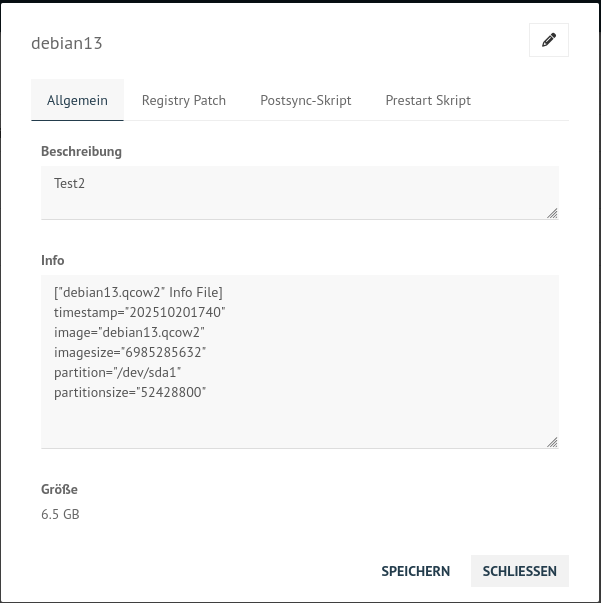Click the pencil edit icon beside debian13

click(x=548, y=40)
